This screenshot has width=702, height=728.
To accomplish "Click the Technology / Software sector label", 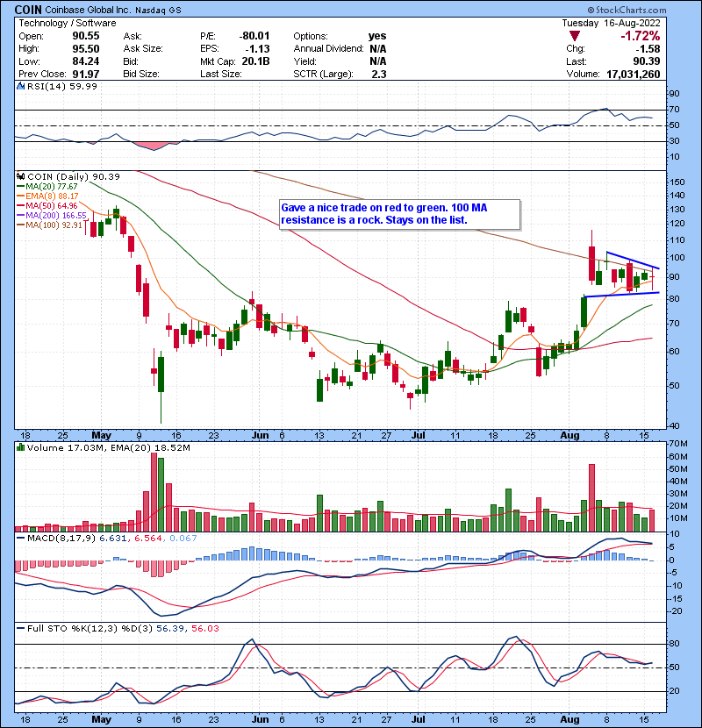I will (68, 23).
